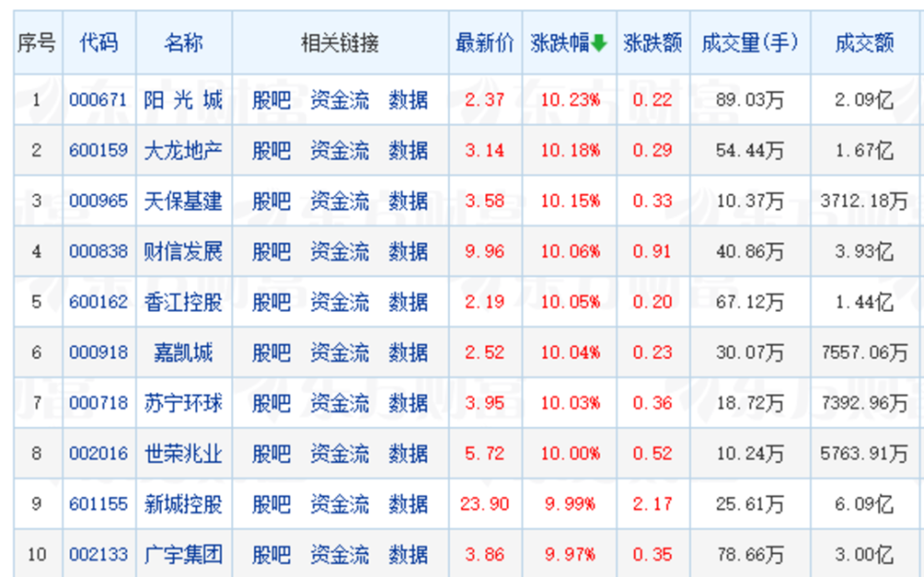
Task: Sort by 成交额 column header
Action: pyautogui.click(x=865, y=43)
